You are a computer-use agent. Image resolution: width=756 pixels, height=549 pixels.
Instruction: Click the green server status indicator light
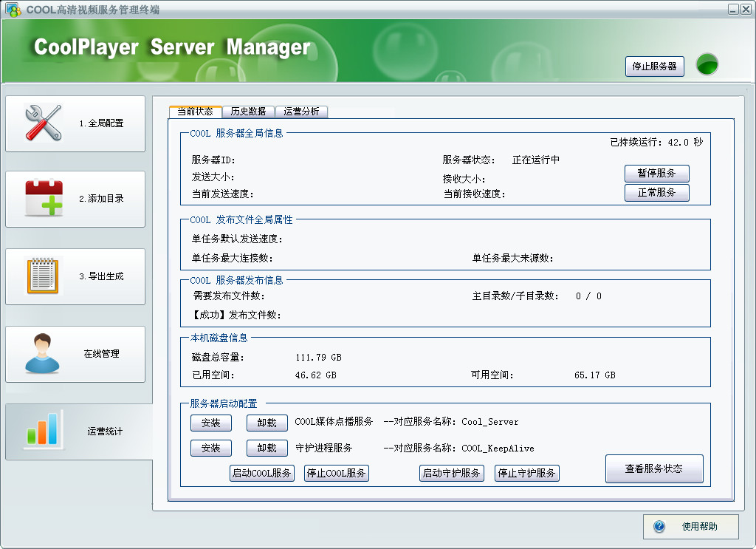coord(707,65)
